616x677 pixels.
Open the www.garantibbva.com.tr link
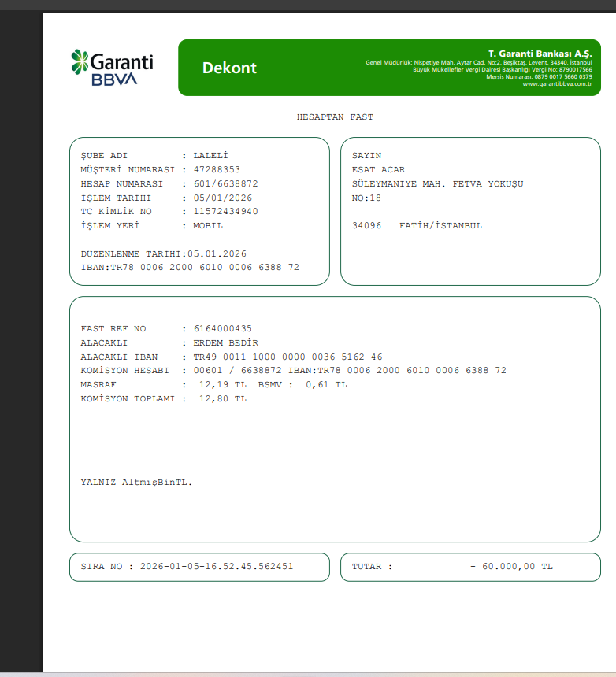tap(557, 83)
